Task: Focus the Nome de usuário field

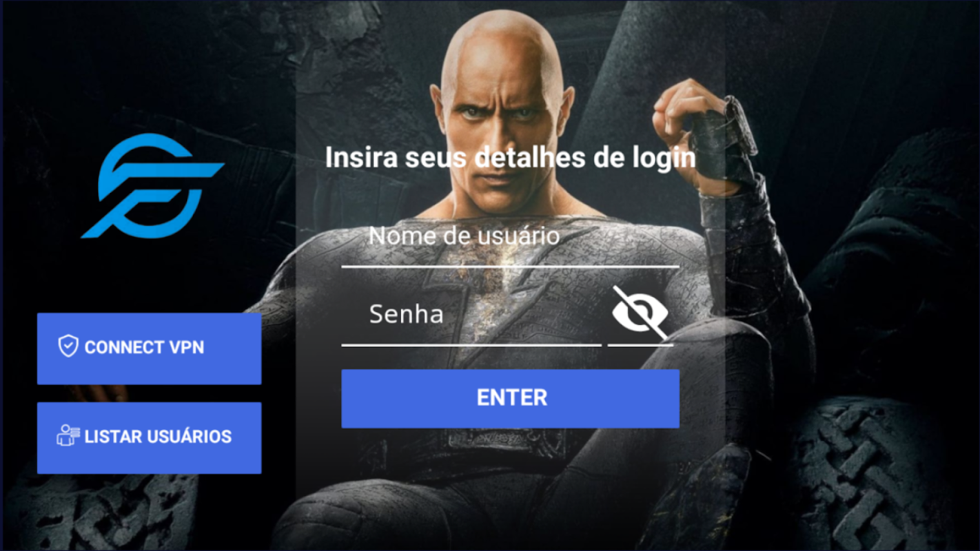Action: tap(511, 237)
